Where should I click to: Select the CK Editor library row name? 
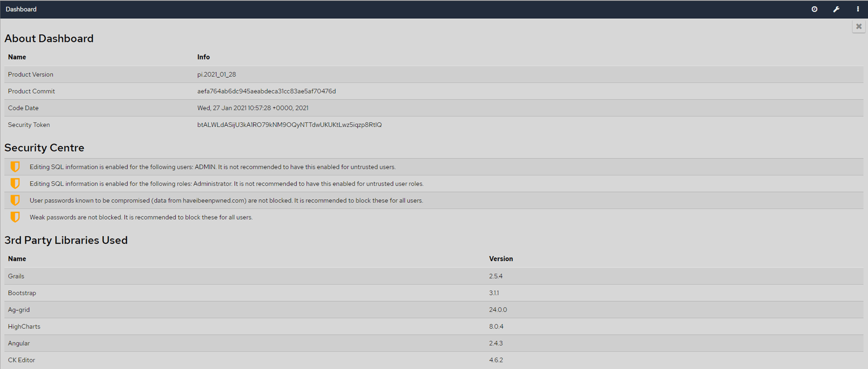(x=21, y=360)
